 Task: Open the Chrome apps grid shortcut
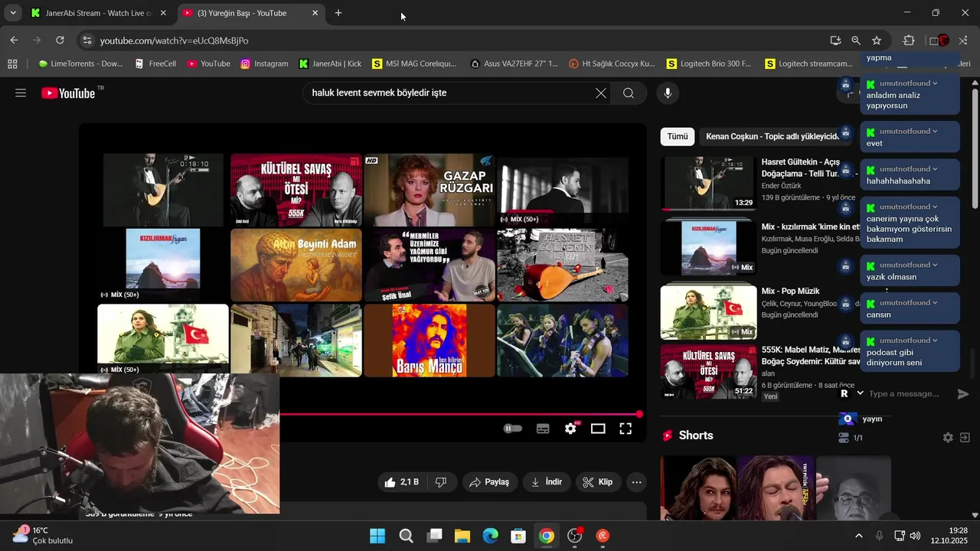pos(12,64)
